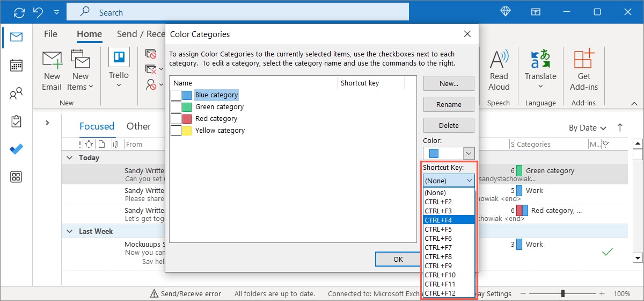Switch to the Other inbox tab

[138, 127]
